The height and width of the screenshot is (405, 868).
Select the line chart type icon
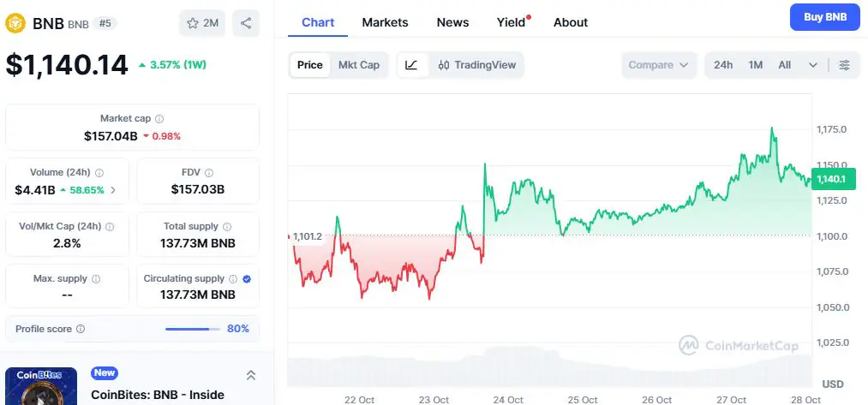click(411, 65)
